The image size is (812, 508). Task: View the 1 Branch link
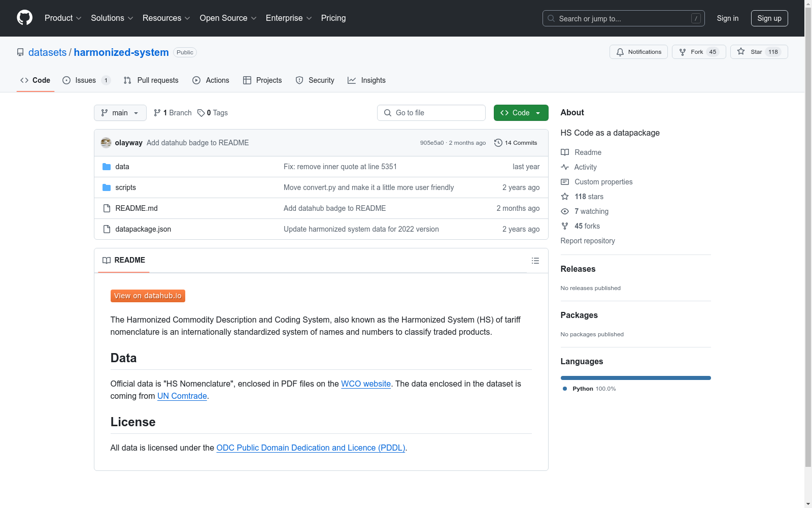point(173,113)
